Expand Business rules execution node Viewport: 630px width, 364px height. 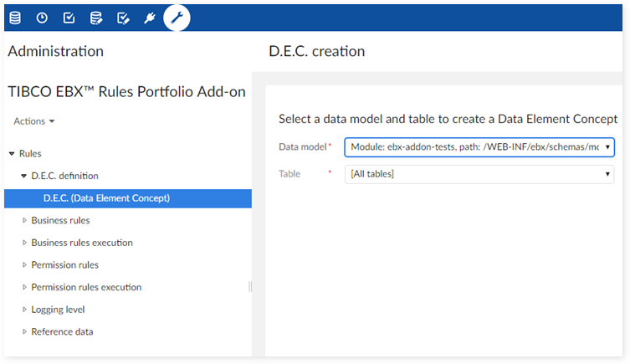tap(24, 243)
